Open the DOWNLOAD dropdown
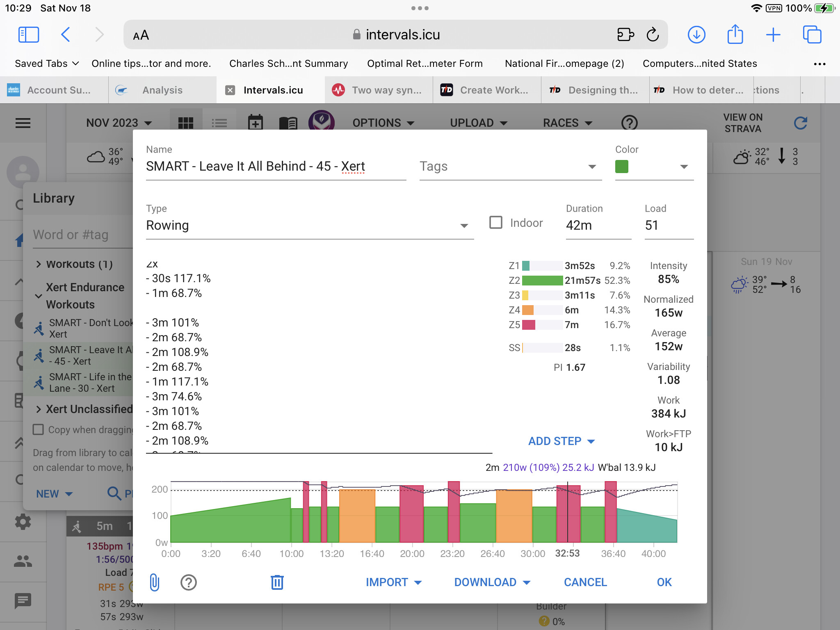This screenshot has width=840, height=630. pos(492,582)
